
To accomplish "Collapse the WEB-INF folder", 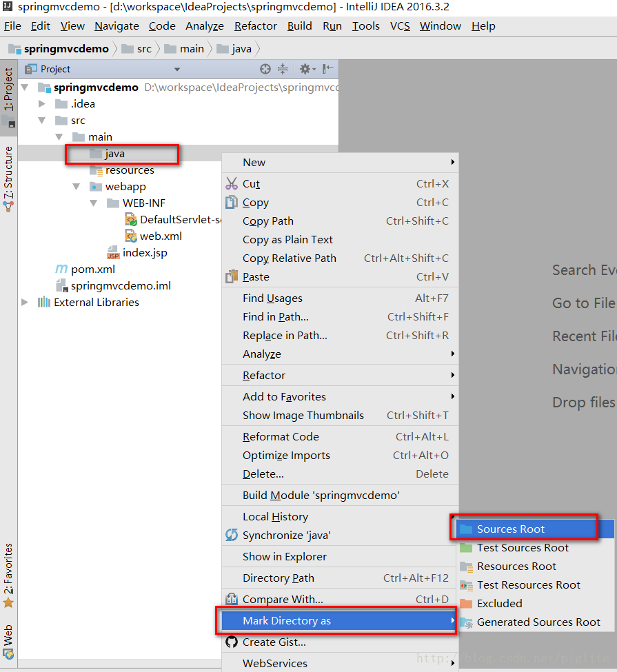I will click(94, 203).
